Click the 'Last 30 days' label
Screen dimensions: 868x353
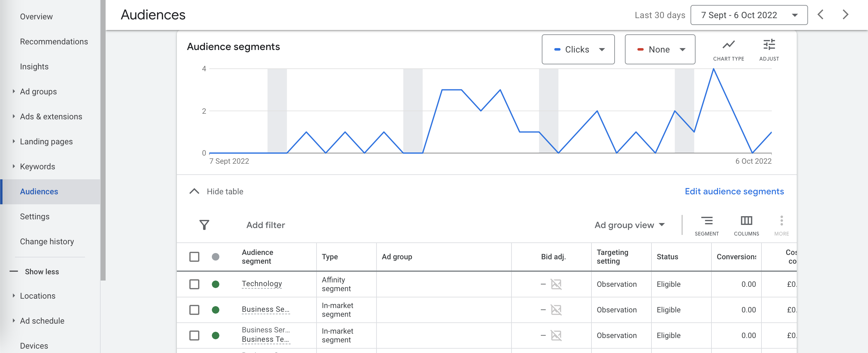pos(660,15)
